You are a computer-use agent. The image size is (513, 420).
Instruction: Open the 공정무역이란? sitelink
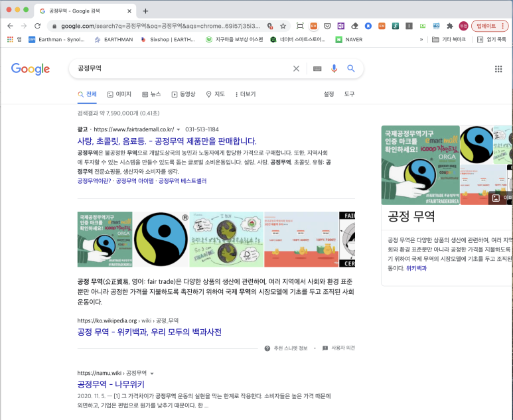[x=94, y=181]
